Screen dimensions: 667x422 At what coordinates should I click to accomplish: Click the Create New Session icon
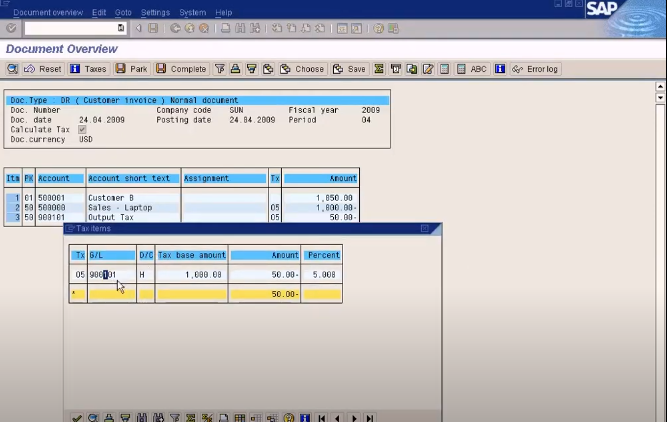[342, 29]
